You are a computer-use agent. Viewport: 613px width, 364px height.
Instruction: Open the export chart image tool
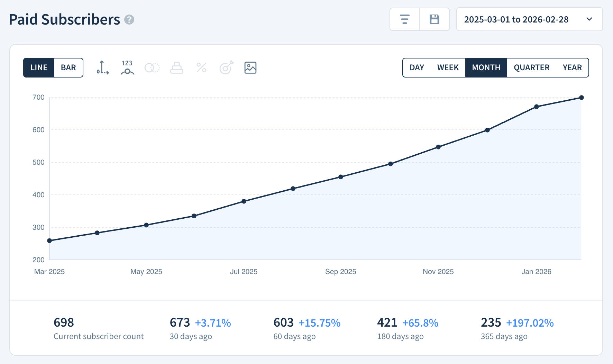tap(251, 68)
